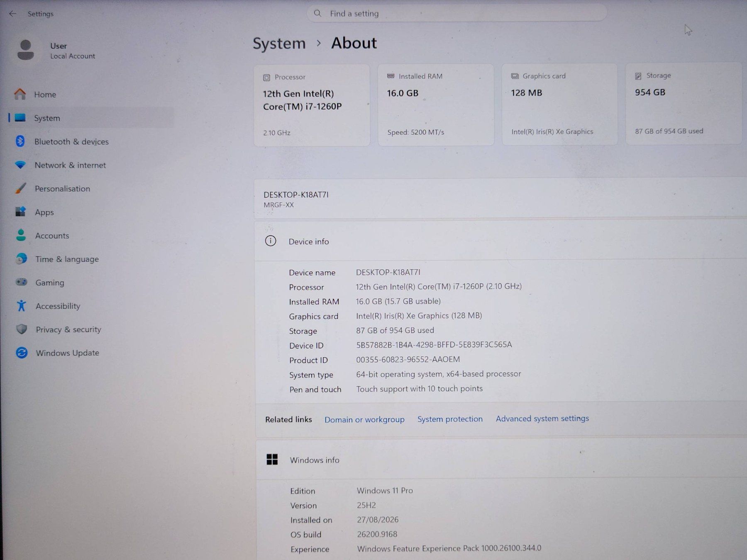This screenshot has width=747, height=560.
Task: Click the text 64-bit operating system, x64-based processor
Action: [x=439, y=374]
